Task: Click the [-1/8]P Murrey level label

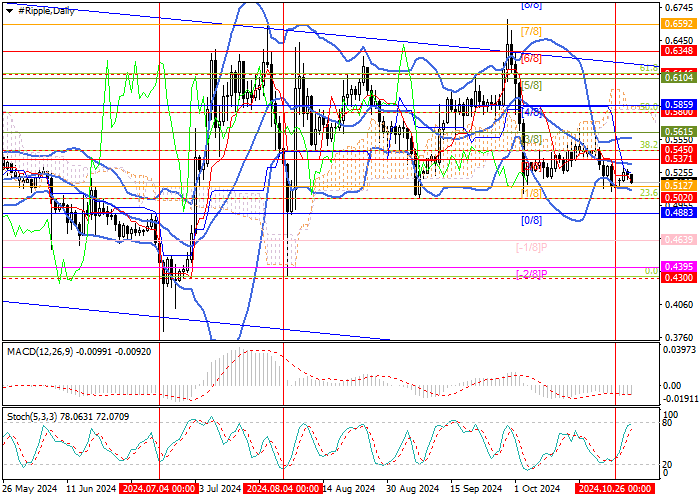Action: coord(532,247)
